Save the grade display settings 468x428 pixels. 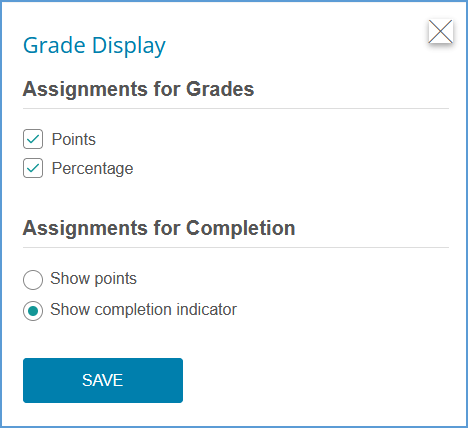103,380
